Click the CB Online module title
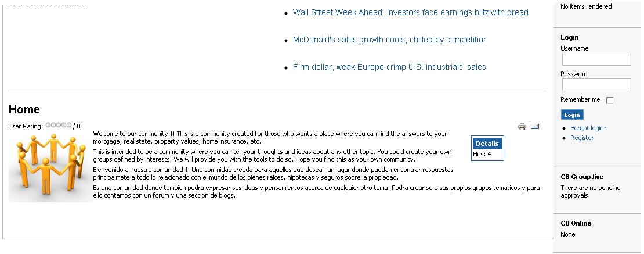 pyautogui.click(x=576, y=223)
